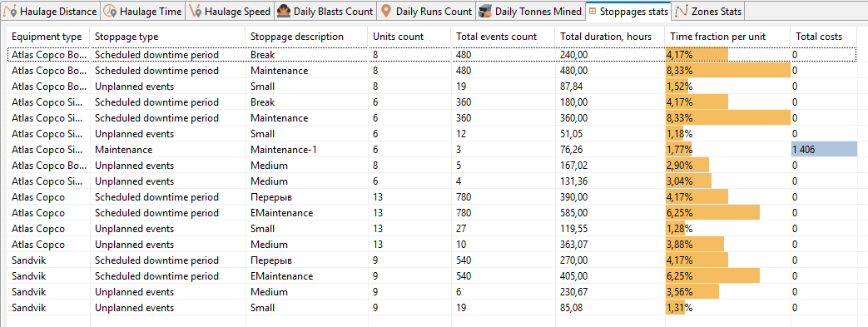Click the 240,00 total duration cell
Screen dimensions: 868x327
click(611, 55)
